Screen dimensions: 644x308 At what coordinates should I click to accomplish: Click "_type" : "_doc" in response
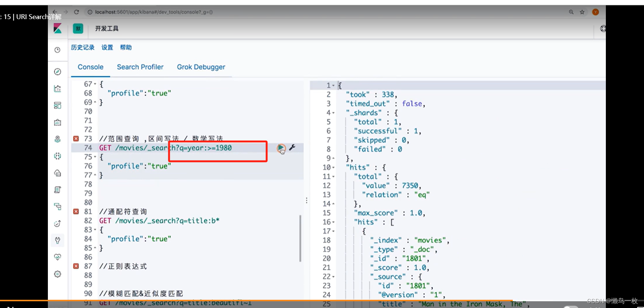404,249
